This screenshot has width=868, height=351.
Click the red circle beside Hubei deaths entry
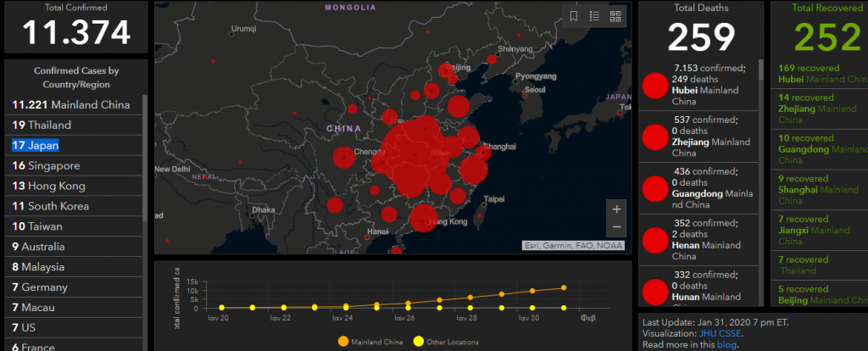click(x=654, y=85)
